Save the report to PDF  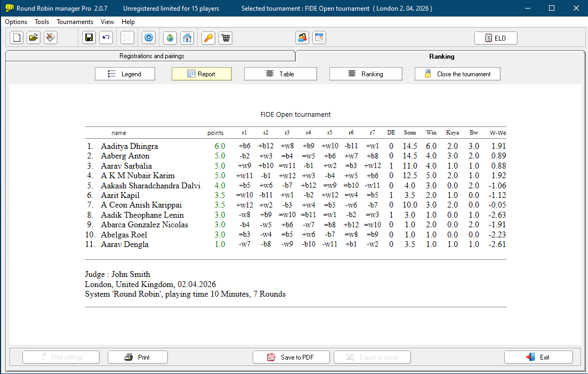pos(291,357)
